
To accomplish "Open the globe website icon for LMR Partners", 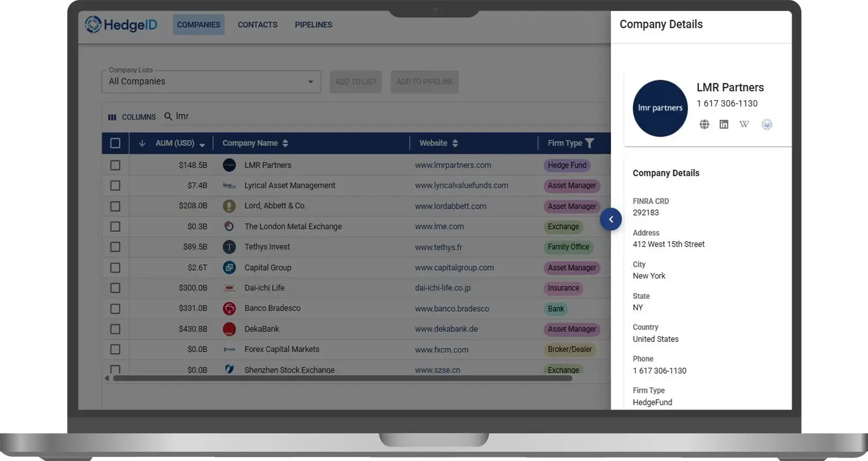I will (704, 124).
